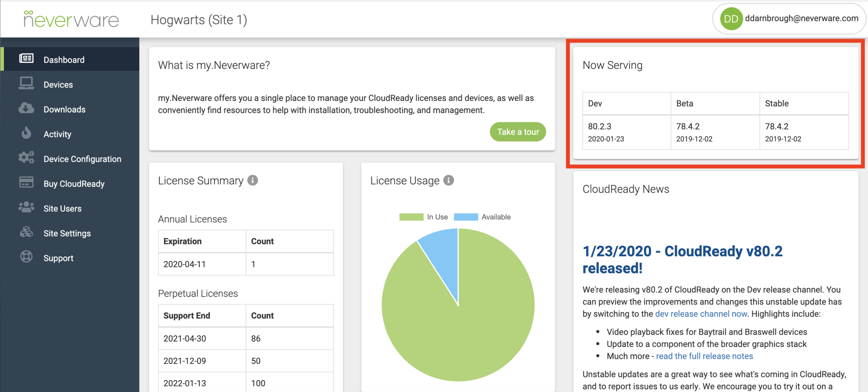Click the CloudReady News heading
Image resolution: width=868 pixels, height=392 pixels.
626,189
